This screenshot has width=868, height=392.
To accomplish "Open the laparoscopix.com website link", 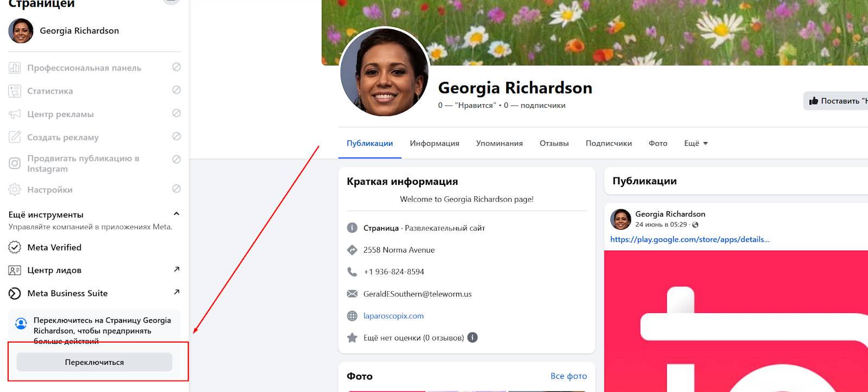I will [x=393, y=316].
